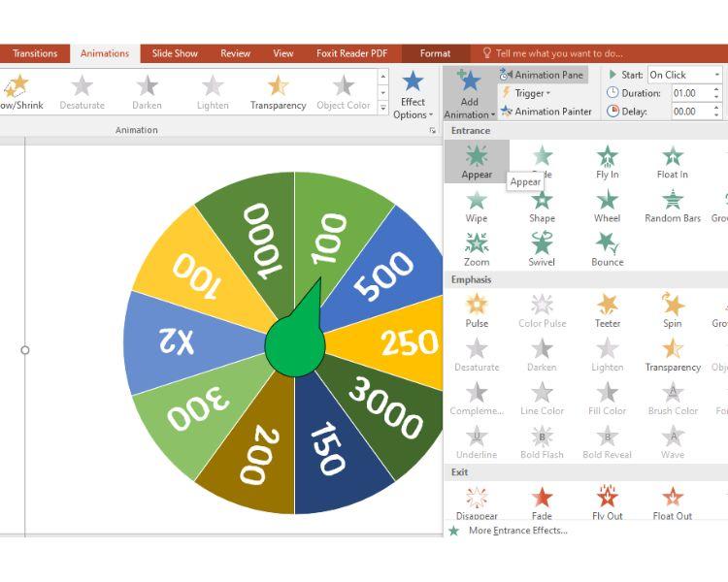This screenshot has height=582, width=728.
Task: Expand the animation gallery More arrow
Action: pos(383,108)
